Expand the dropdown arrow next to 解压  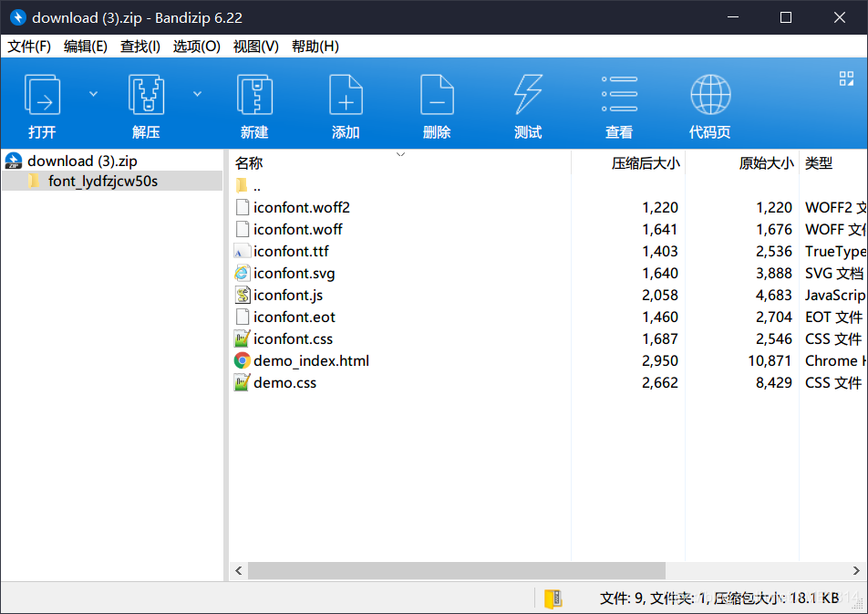coord(197,94)
